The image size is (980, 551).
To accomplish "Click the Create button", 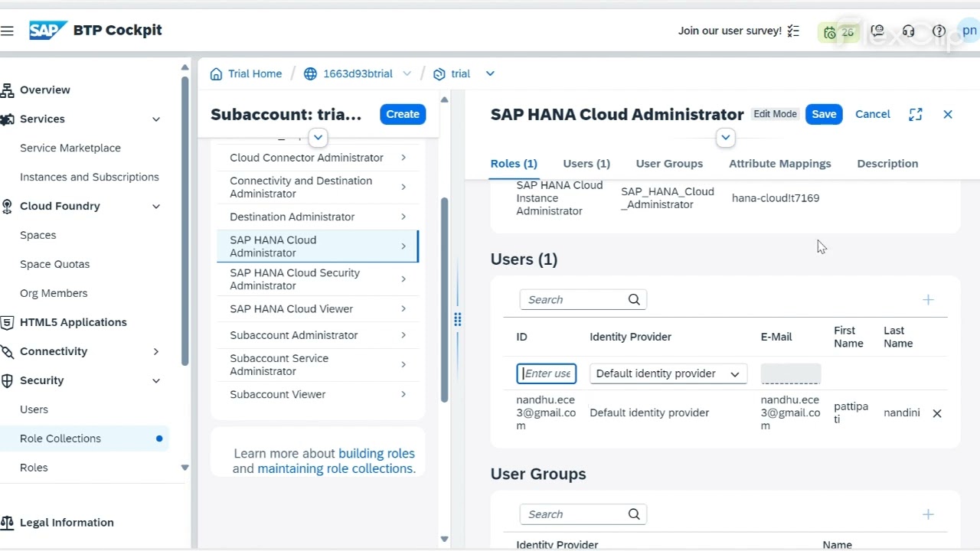I will pos(403,114).
